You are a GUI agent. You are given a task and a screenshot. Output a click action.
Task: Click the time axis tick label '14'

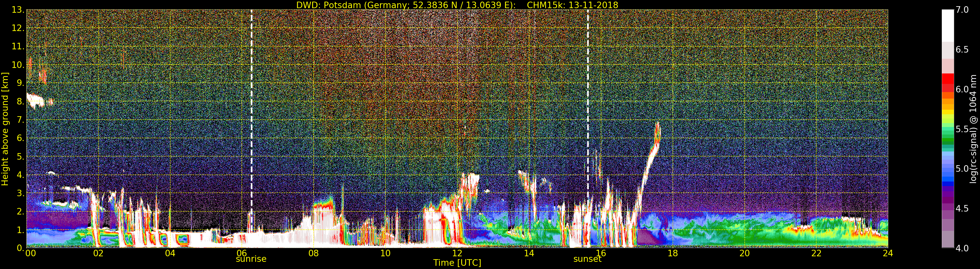[529, 253]
